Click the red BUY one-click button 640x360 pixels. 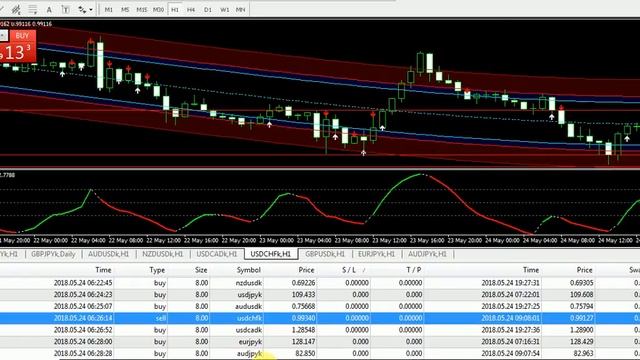click(x=22, y=36)
